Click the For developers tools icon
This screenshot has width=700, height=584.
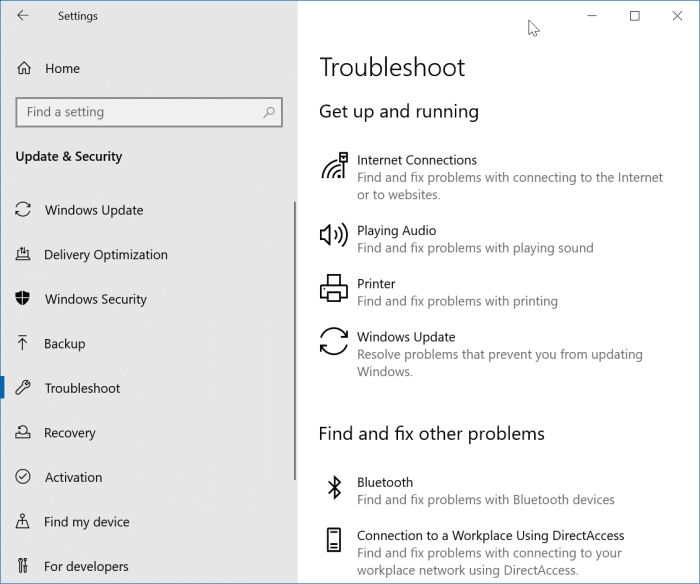pos(23,566)
